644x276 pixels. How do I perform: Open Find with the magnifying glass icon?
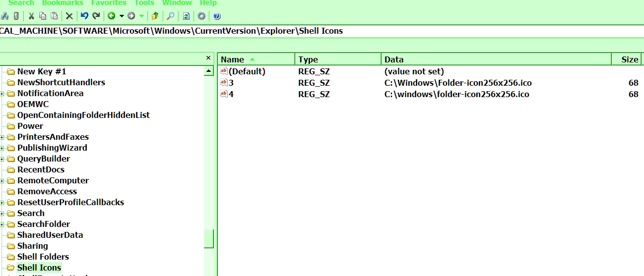coord(170,16)
